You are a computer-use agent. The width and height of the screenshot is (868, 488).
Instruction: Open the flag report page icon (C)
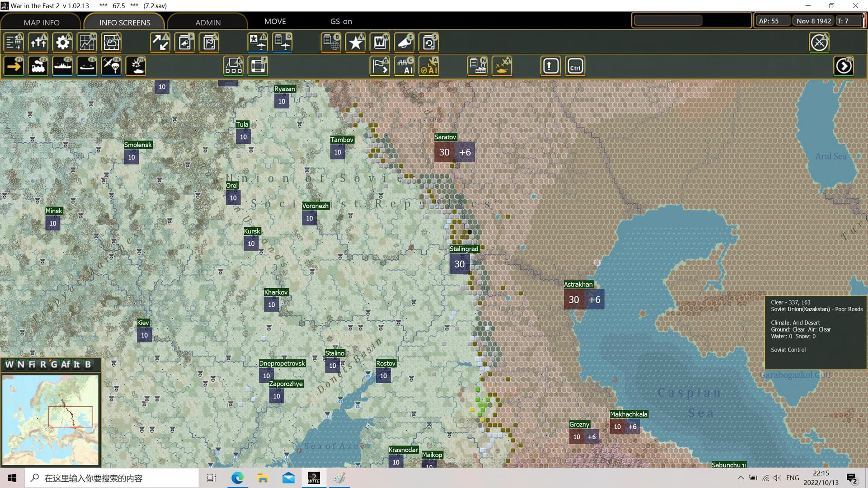coord(209,42)
